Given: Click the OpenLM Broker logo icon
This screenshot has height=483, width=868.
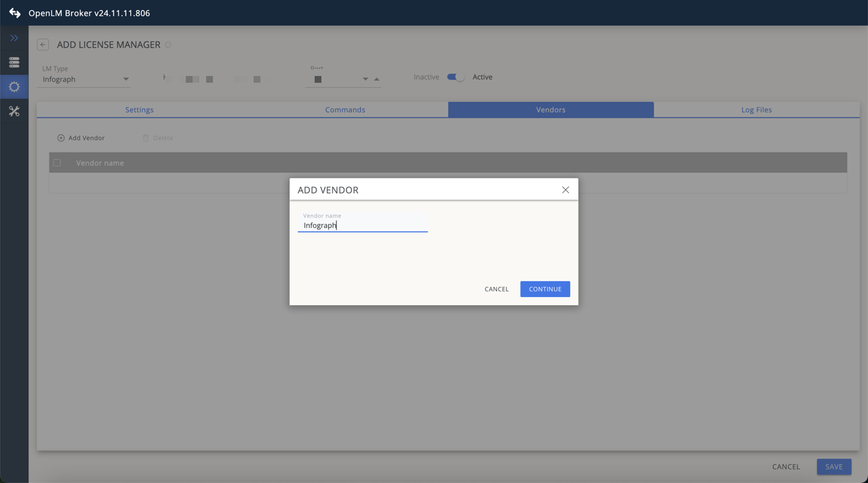Looking at the screenshot, I should (x=14, y=12).
